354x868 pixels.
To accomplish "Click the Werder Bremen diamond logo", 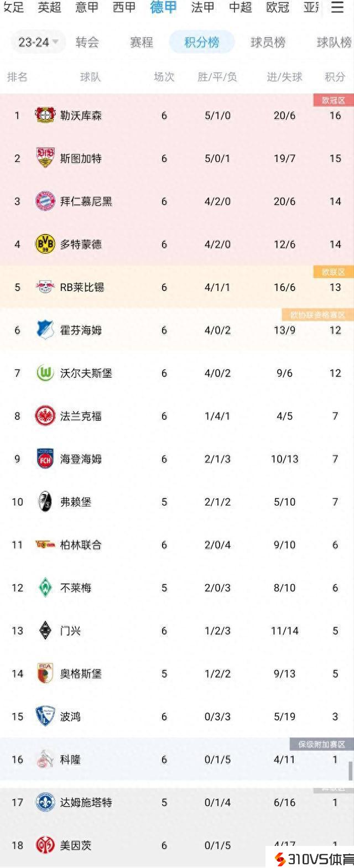I will pyautogui.click(x=45, y=588).
